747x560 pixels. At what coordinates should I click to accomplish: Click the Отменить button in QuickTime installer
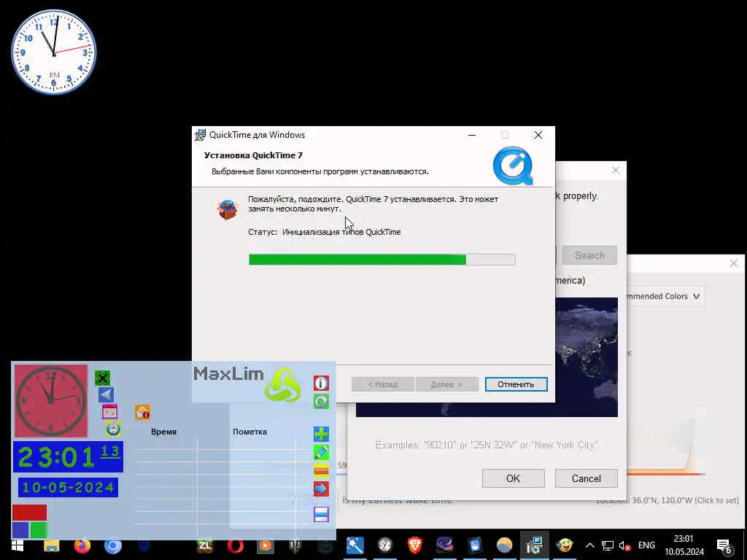coord(516,384)
